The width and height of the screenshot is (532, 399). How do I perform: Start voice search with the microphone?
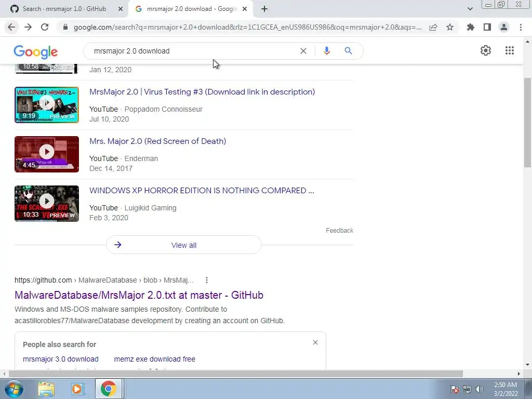(x=326, y=51)
